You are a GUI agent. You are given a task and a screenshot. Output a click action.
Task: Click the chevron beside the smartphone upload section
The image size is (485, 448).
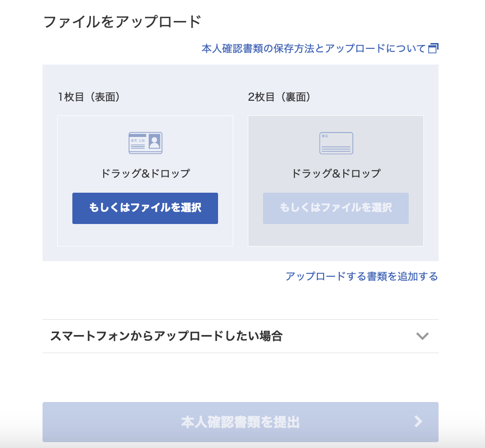[423, 336]
